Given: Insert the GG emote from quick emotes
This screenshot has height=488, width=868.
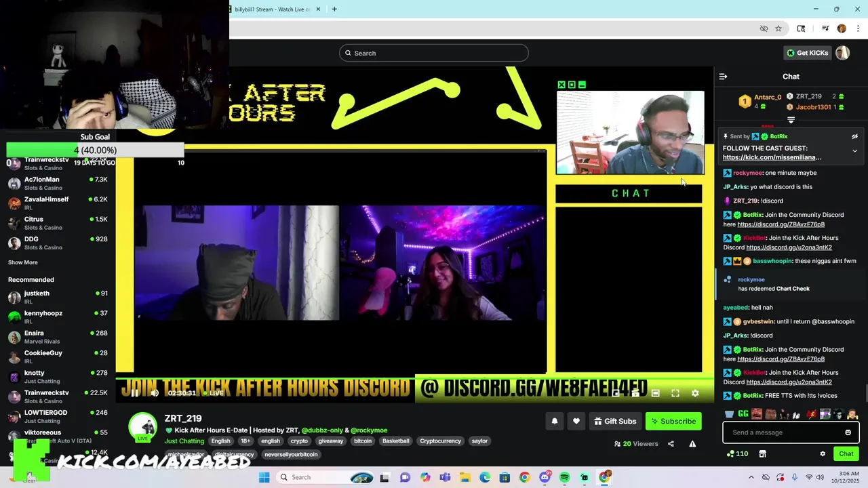Looking at the screenshot, I should click(743, 414).
